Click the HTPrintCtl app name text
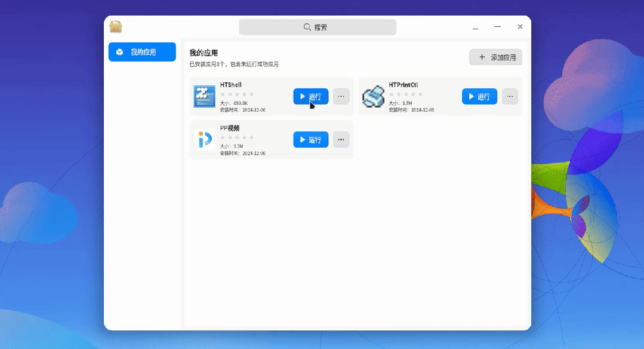Image resolution: width=644 pixels, height=349 pixels. pos(403,85)
